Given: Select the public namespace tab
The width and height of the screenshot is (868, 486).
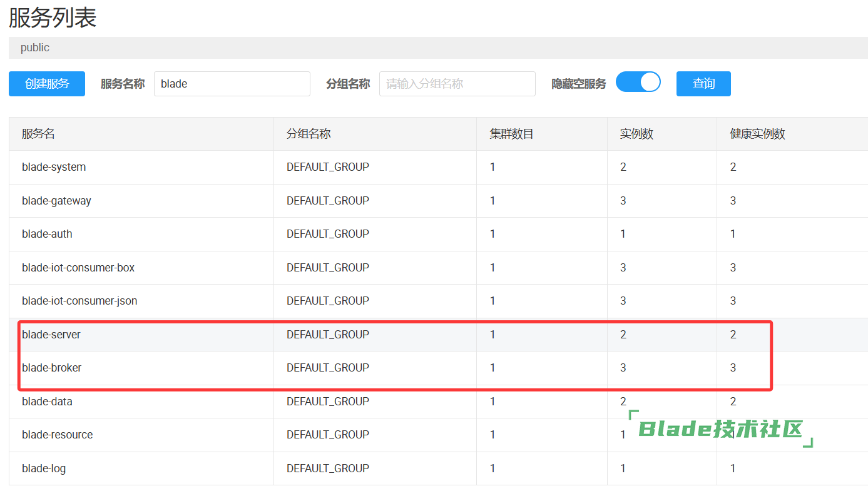Looking at the screenshot, I should [x=35, y=48].
